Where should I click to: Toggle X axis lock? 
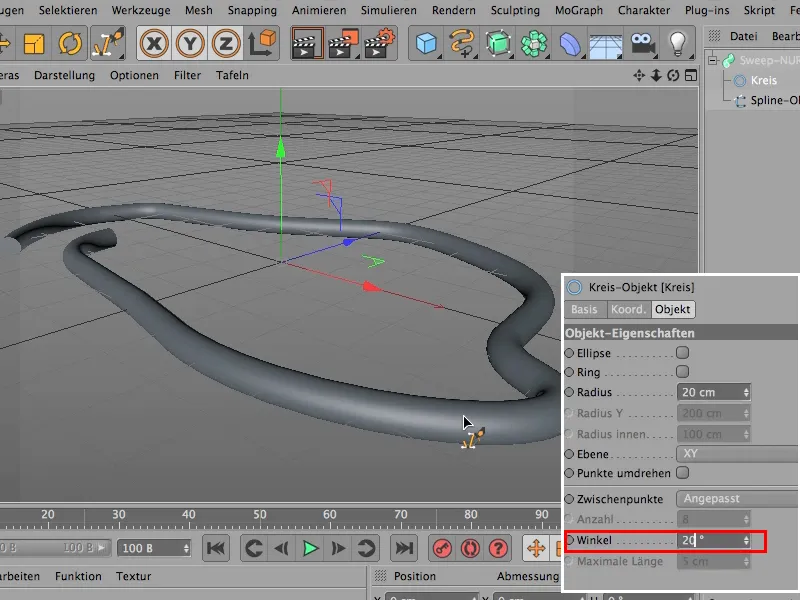[x=154, y=43]
